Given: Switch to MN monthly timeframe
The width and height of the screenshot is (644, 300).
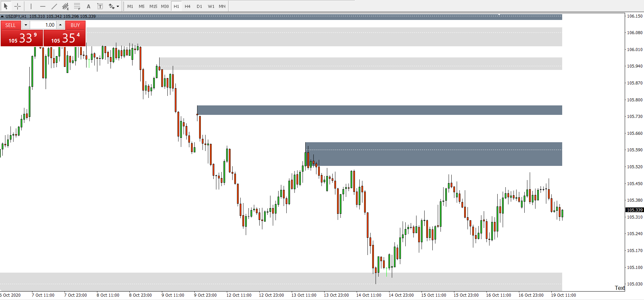Looking at the screenshot, I should point(222,6).
